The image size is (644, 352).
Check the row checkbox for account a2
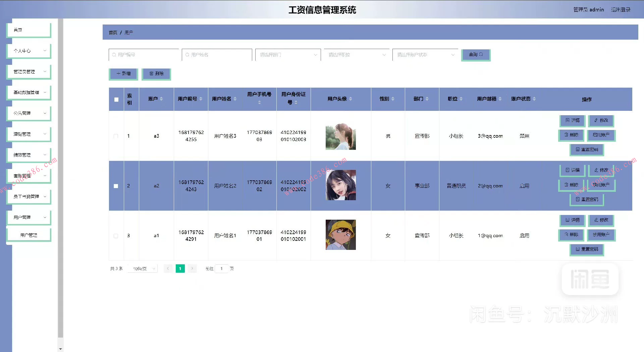pyautogui.click(x=116, y=186)
